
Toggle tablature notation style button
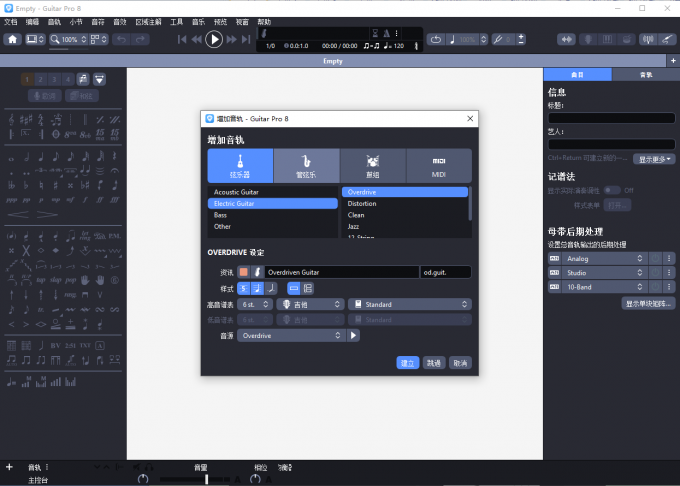click(x=257, y=288)
